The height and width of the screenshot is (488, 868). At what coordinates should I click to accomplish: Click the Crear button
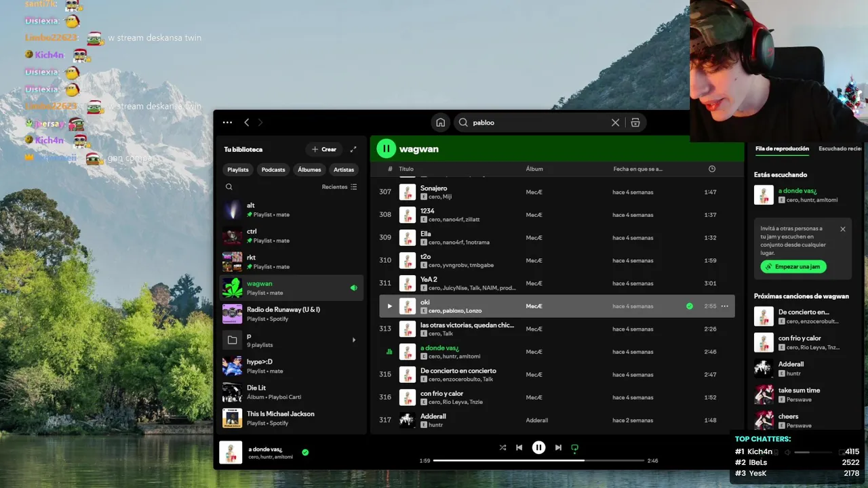[324, 149]
